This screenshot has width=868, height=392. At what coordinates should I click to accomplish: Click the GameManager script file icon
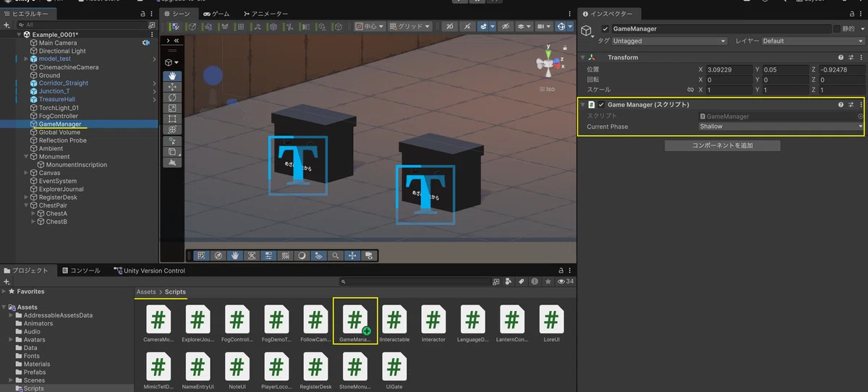tap(354, 319)
